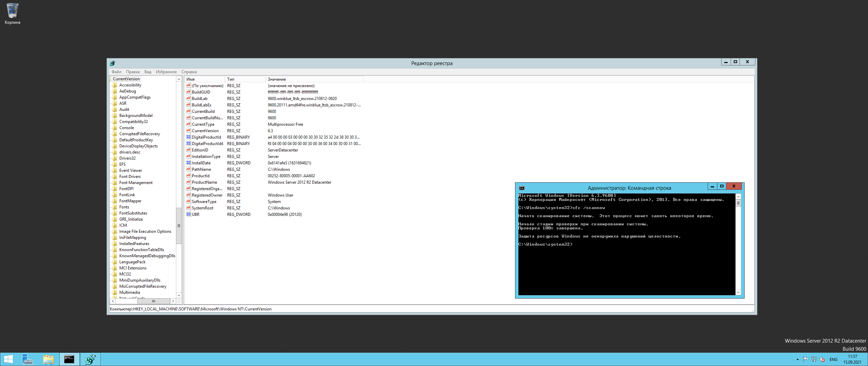
Task: Select the BuildLabEx value row
Action: [x=274, y=105]
